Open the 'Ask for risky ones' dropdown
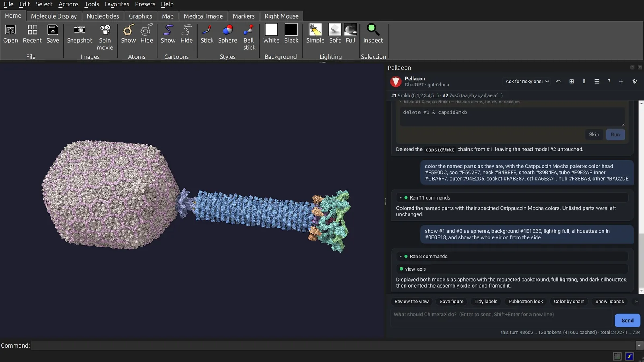This screenshot has height=362, width=644. (x=527, y=81)
